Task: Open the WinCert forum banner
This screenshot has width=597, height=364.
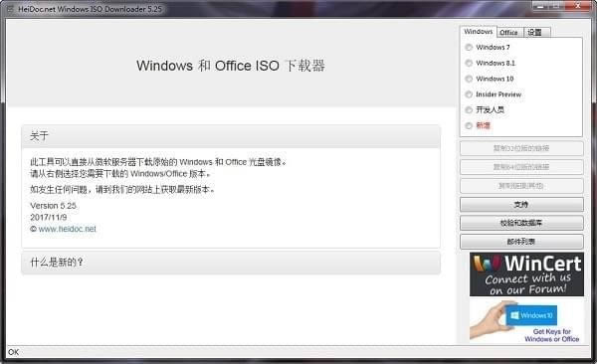Action: coord(526,274)
